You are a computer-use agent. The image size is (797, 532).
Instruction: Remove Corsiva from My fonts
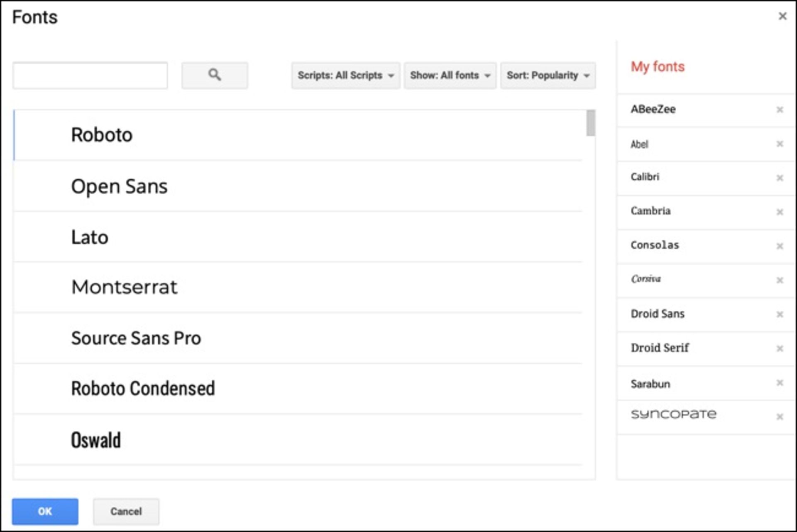pos(780,280)
